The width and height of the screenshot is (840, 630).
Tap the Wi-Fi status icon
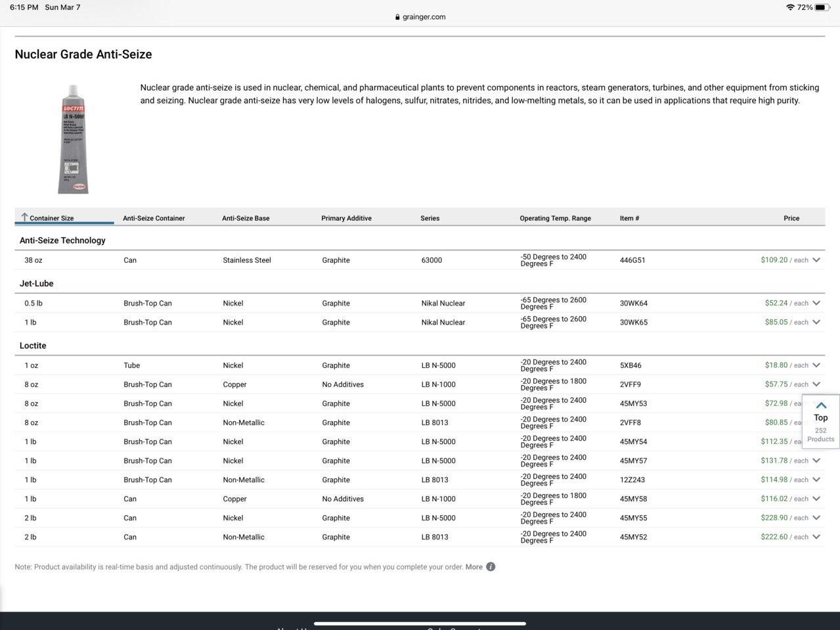click(789, 7)
